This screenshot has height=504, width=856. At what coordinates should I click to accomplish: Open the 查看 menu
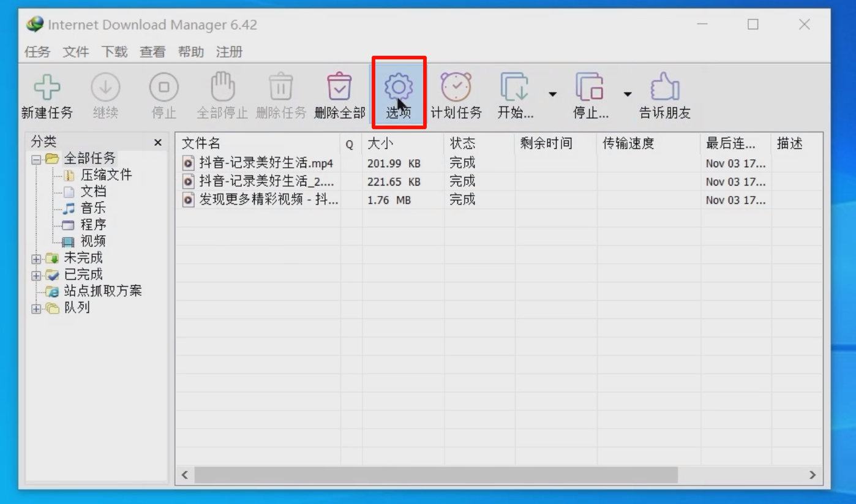tap(152, 52)
